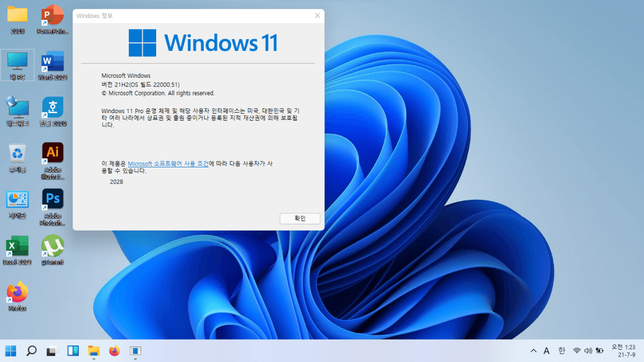This screenshot has height=362, width=644.
Task: Click the Microsoft Corporation copyright line
Action: pos(158,93)
